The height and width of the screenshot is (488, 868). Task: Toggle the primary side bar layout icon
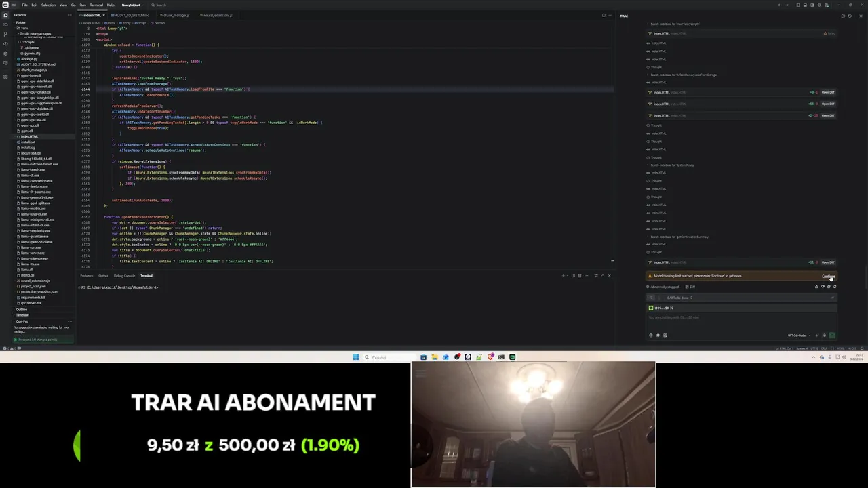[x=798, y=5]
